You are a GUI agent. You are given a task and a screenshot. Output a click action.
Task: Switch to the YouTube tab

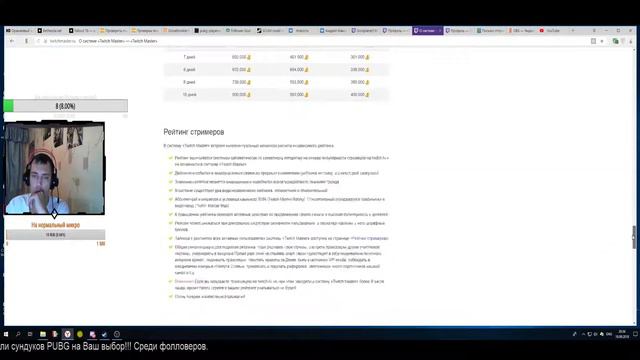click(552, 31)
